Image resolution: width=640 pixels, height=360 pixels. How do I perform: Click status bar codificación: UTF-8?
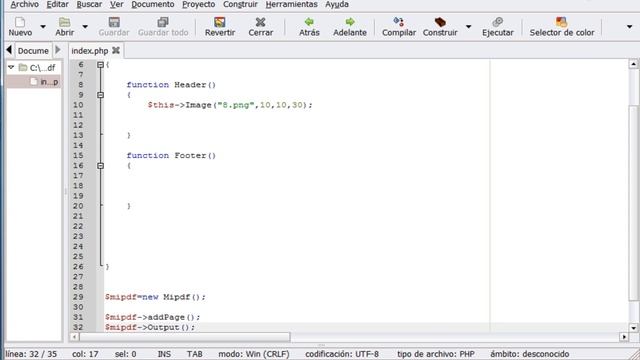342,354
